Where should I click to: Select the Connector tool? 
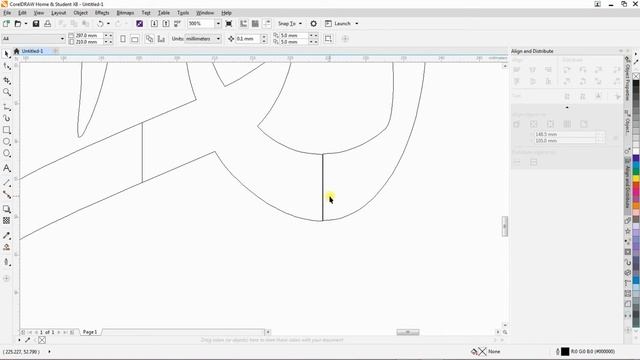pyautogui.click(x=7, y=195)
